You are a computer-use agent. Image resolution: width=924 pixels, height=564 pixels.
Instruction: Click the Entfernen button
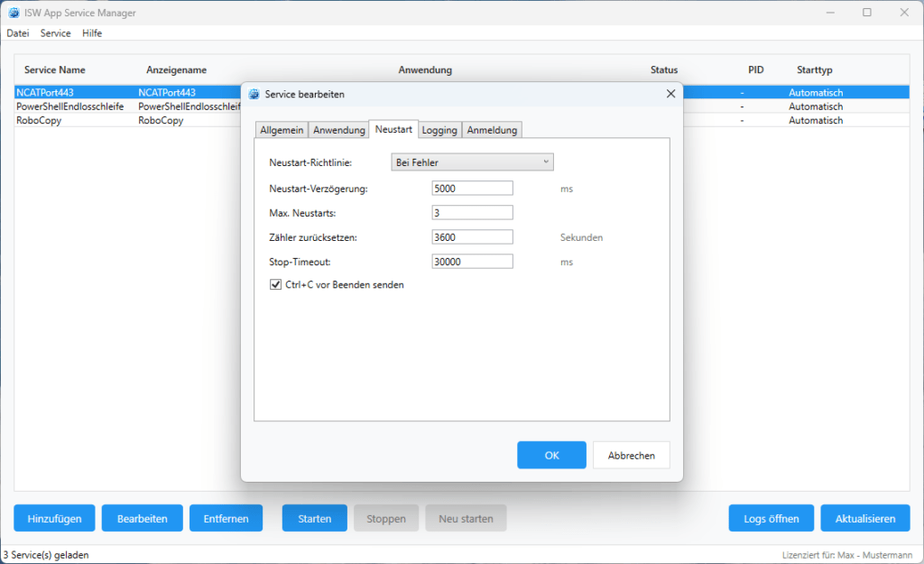point(226,518)
